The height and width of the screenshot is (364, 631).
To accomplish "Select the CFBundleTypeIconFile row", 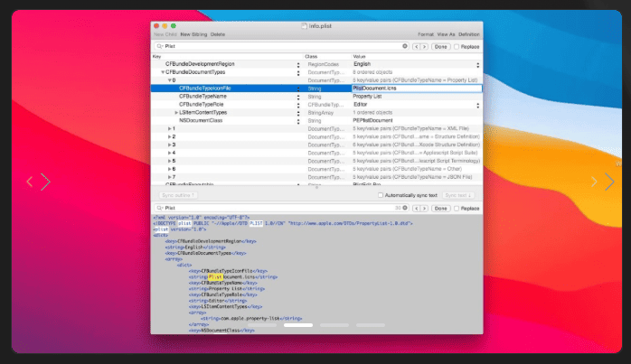I will (x=316, y=89).
